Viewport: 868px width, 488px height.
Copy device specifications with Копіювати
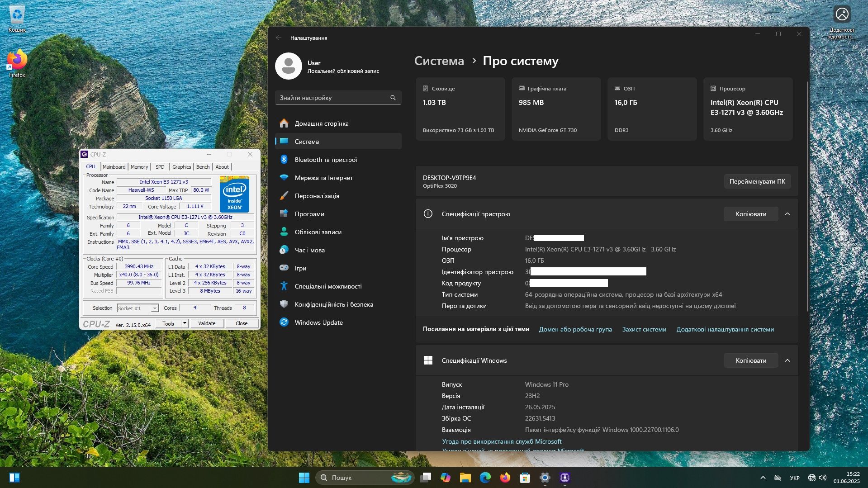click(751, 214)
